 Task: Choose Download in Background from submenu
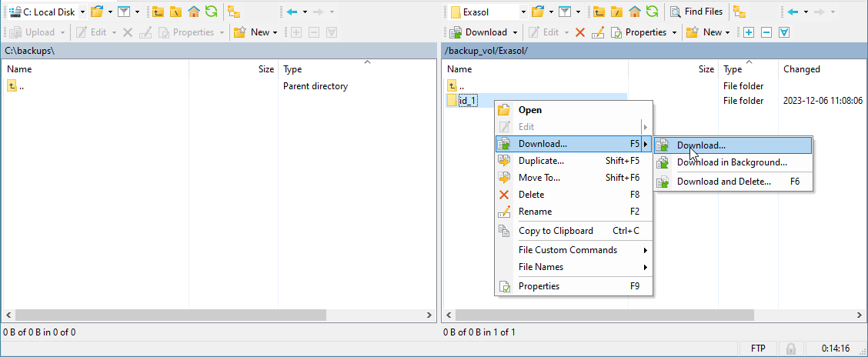731,162
